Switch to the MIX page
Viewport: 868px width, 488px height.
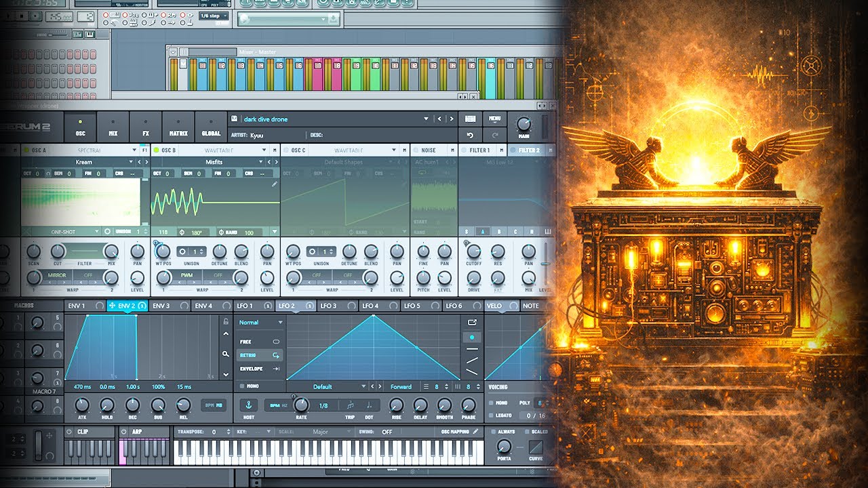pos(113,127)
